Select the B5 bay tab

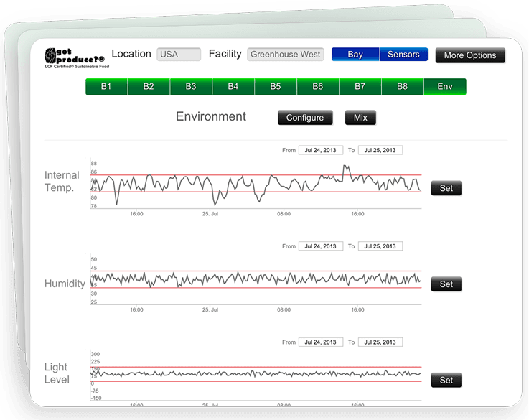tap(276, 87)
